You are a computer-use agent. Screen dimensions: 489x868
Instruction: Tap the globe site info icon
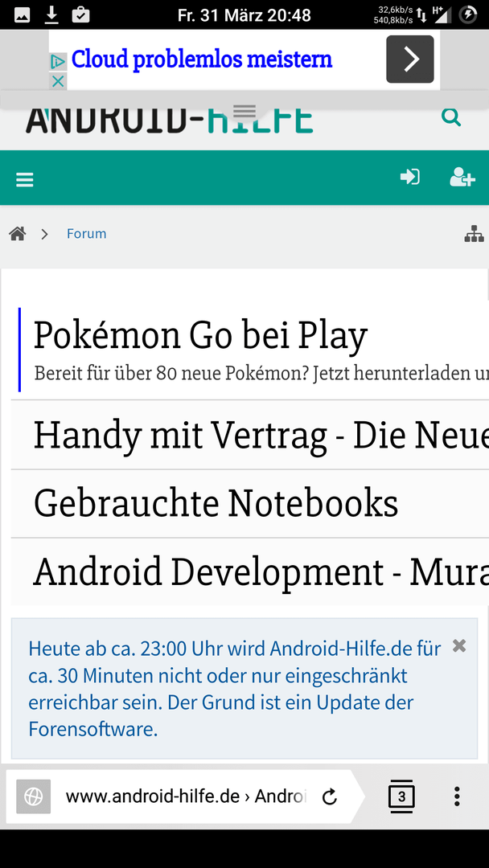click(34, 796)
